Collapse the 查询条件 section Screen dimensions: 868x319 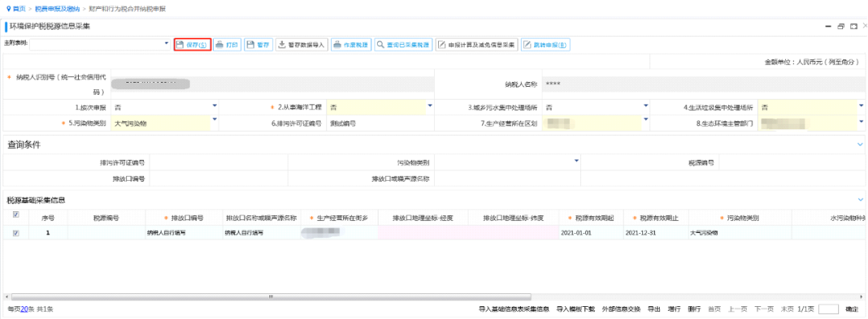(860, 145)
